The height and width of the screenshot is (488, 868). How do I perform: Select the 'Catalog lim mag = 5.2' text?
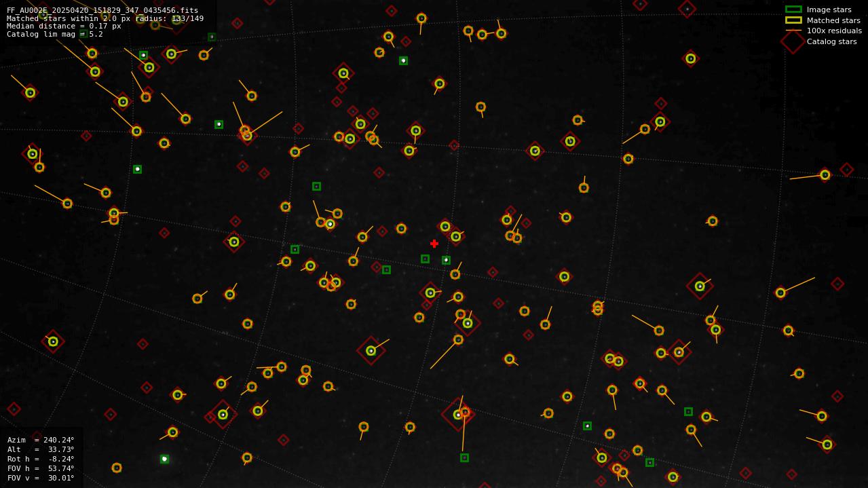click(x=55, y=35)
